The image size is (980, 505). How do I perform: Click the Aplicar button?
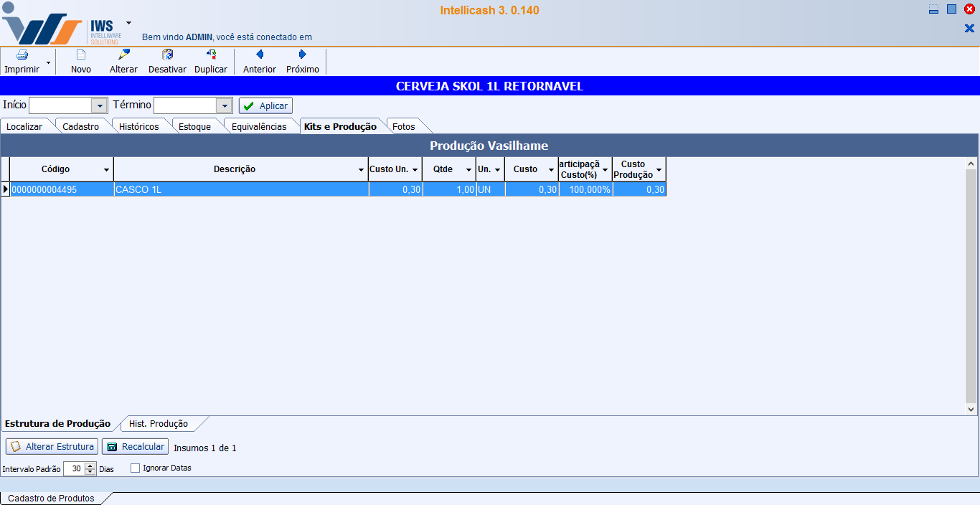click(x=265, y=105)
